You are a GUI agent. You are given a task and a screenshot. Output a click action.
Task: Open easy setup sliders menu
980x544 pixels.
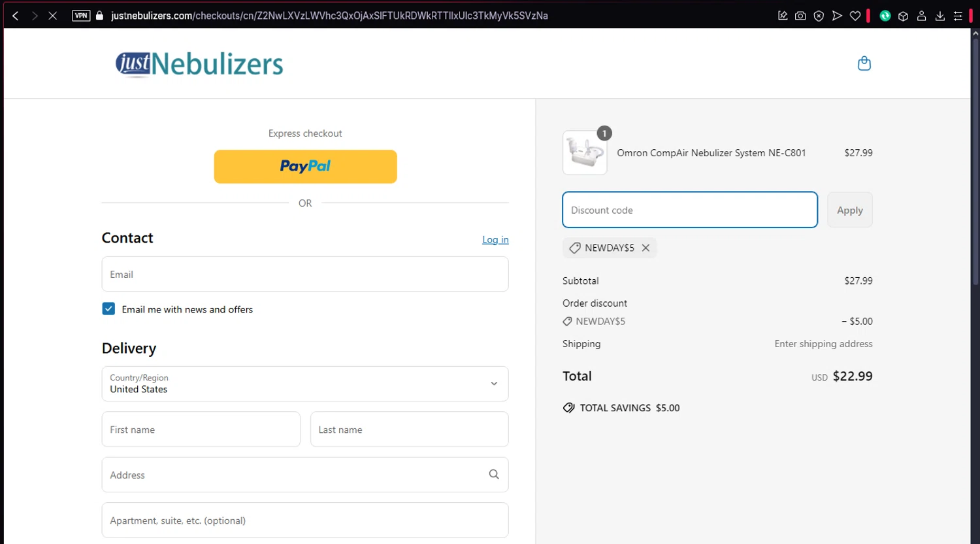click(958, 16)
